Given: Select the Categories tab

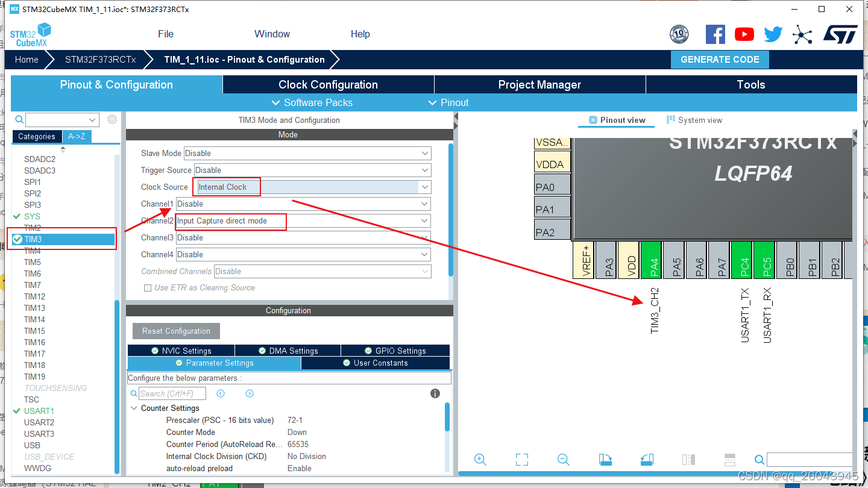Looking at the screenshot, I should [36, 136].
